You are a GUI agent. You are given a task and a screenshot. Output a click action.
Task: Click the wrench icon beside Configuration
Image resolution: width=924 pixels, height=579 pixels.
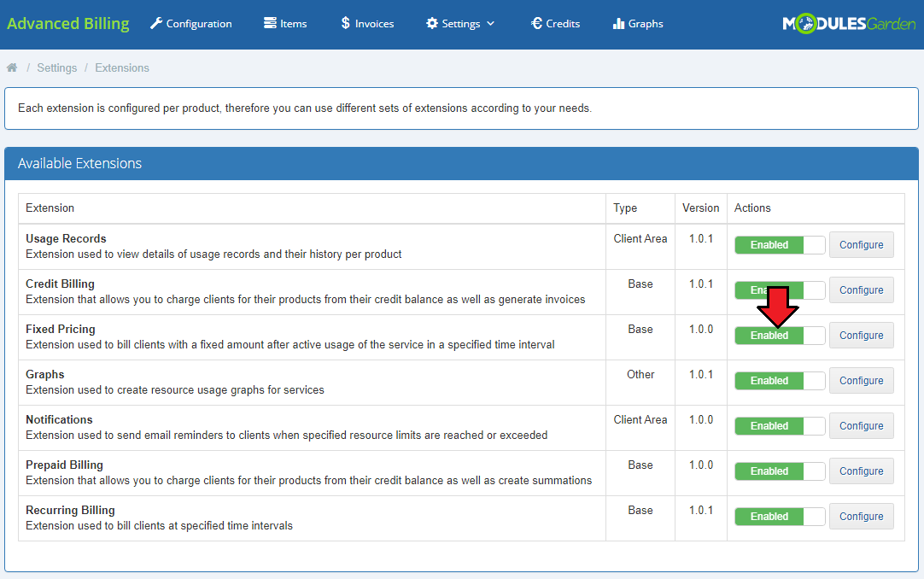tap(155, 24)
